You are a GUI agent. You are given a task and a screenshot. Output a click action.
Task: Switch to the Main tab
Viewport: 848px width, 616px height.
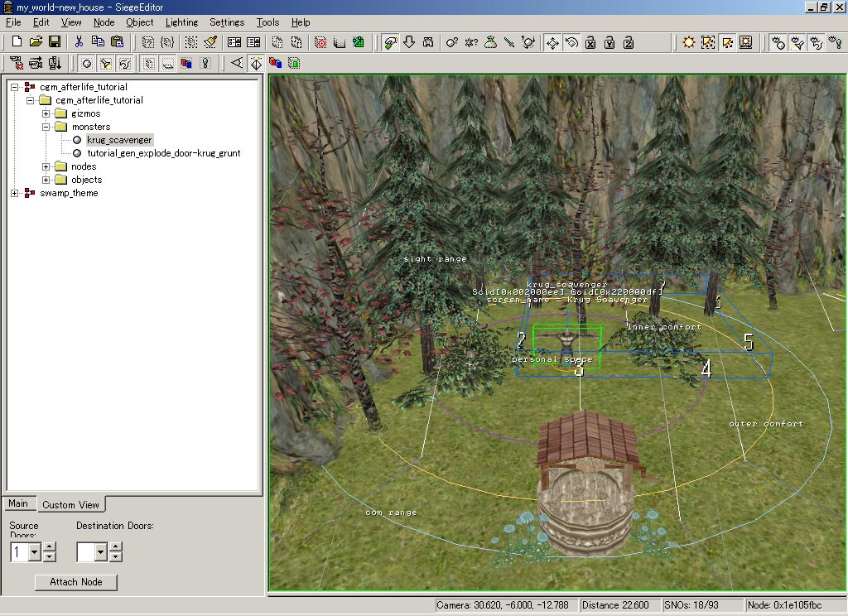click(x=18, y=503)
